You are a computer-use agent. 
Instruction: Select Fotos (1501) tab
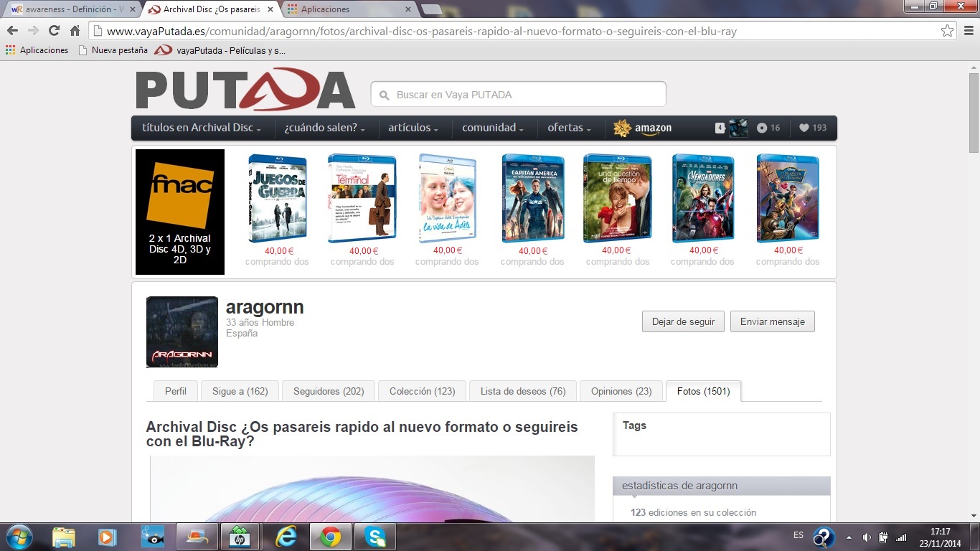coord(704,391)
